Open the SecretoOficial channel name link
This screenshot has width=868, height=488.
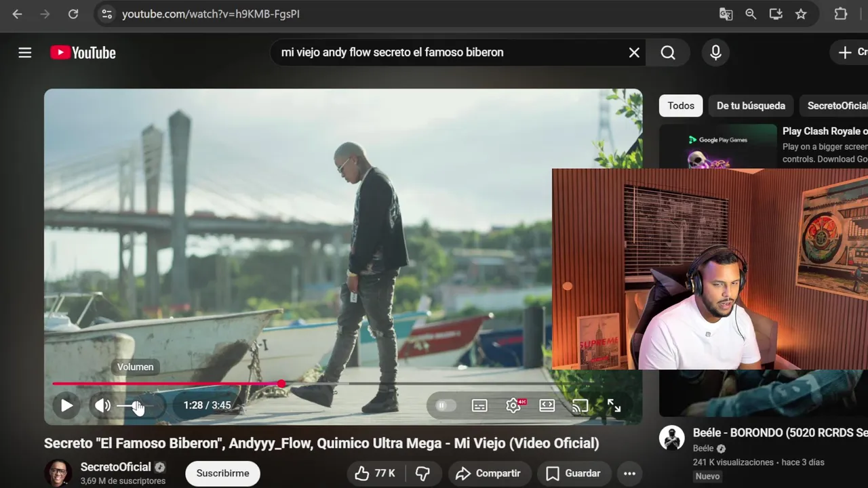click(x=115, y=467)
